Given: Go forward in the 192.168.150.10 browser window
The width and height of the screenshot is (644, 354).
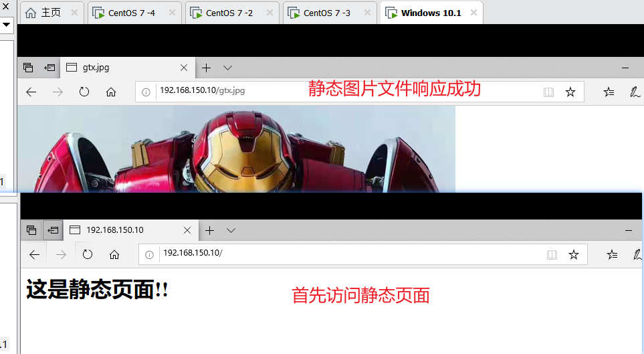Looking at the screenshot, I should 62,255.
